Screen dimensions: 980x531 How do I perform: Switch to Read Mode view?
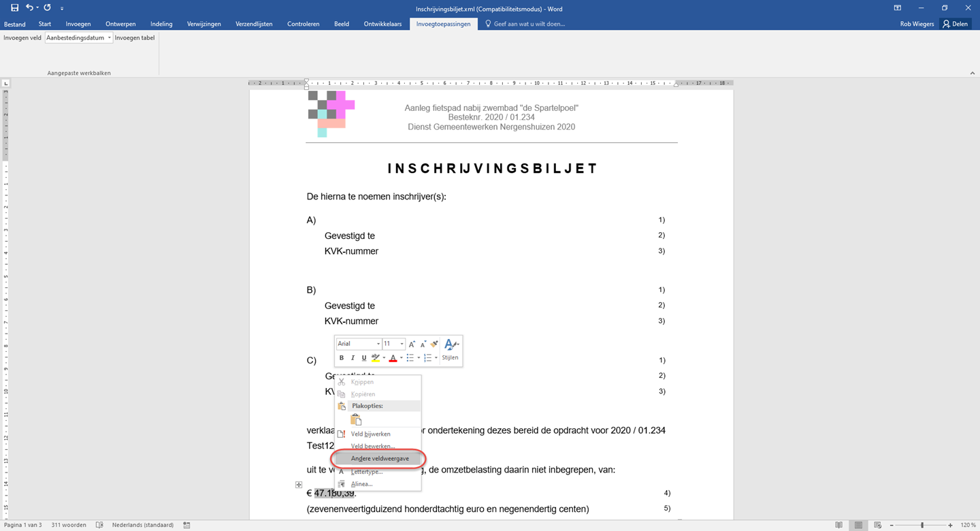839,525
